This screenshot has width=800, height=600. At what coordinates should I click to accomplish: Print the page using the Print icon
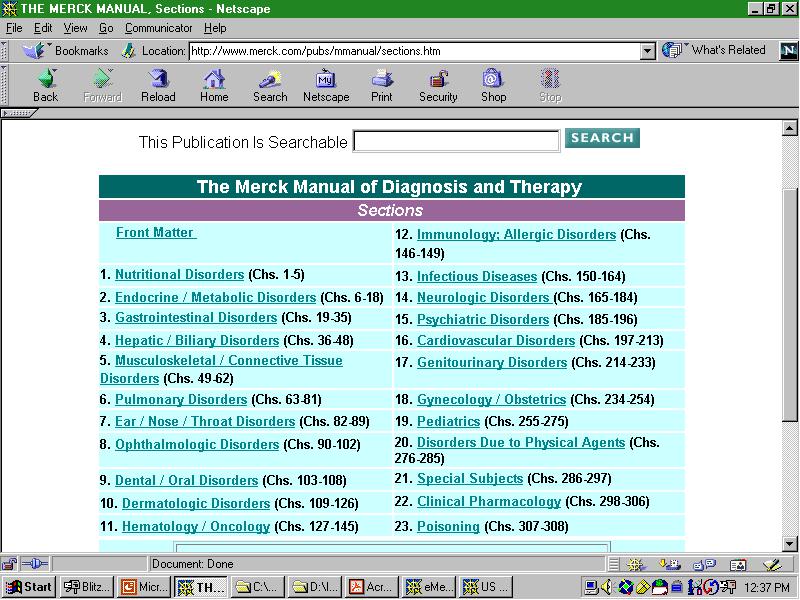click(382, 85)
